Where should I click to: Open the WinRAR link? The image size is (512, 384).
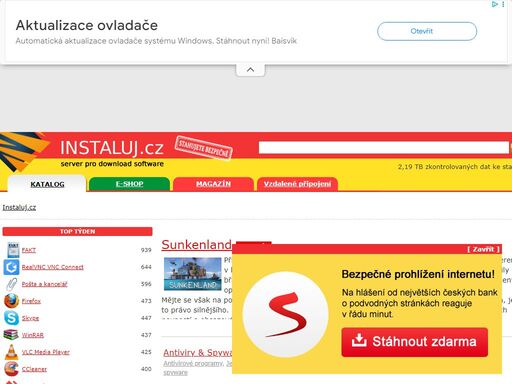(33, 335)
